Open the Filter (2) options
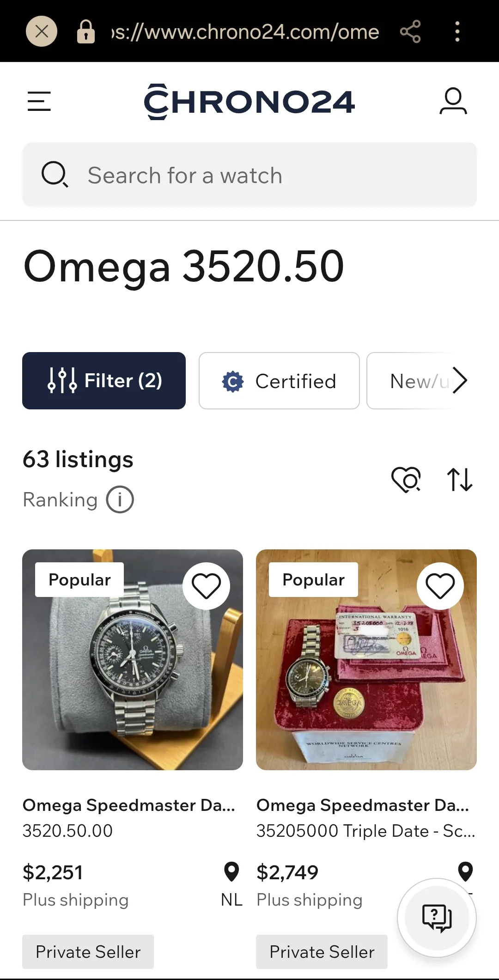 click(x=104, y=381)
